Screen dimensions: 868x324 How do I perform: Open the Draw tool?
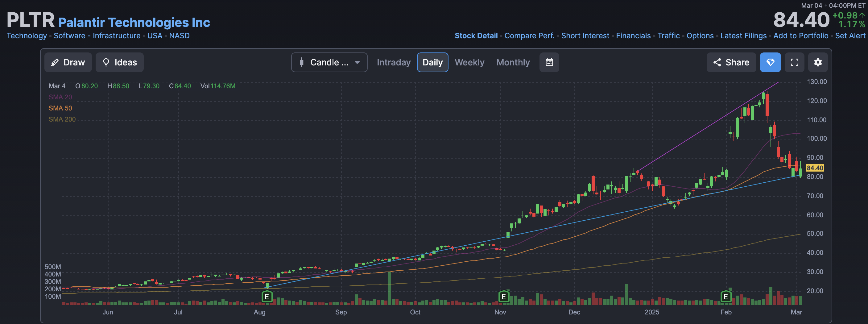point(68,62)
